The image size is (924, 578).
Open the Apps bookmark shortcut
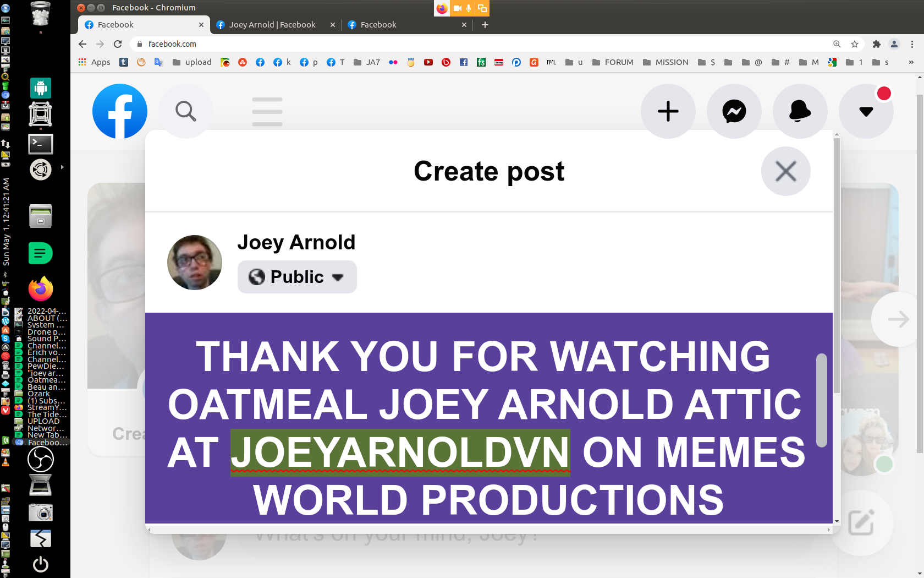(94, 62)
